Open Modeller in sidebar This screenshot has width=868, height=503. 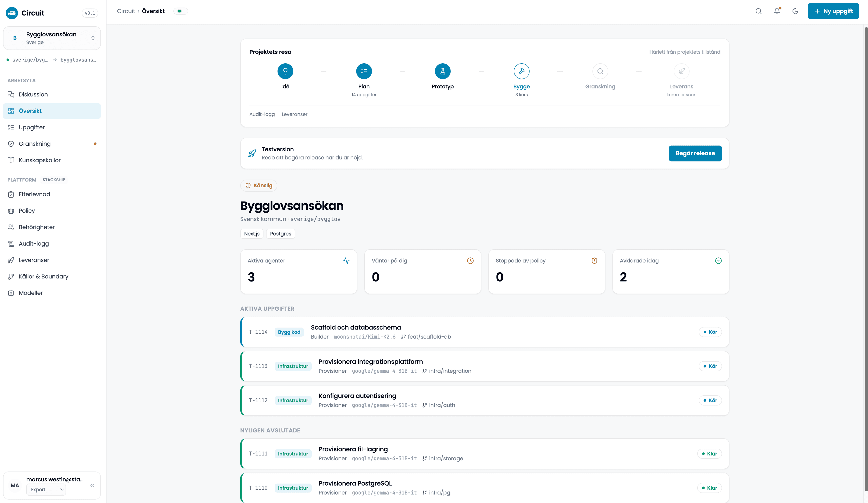point(52,293)
